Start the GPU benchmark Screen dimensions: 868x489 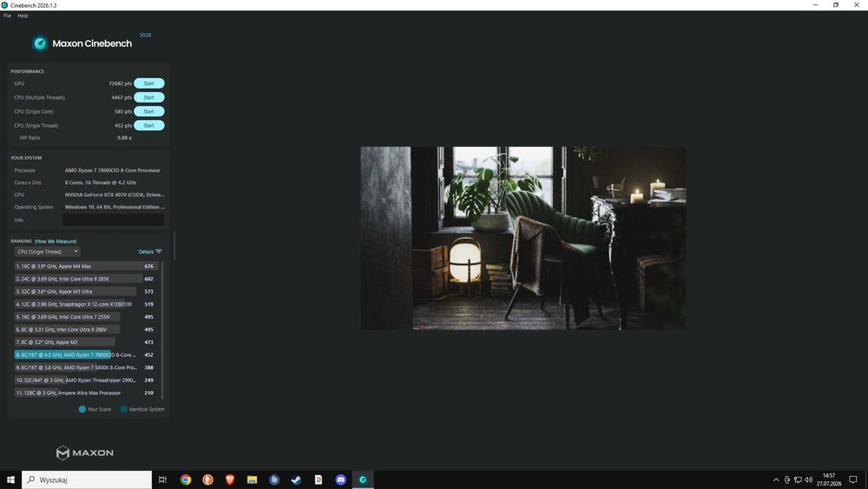tap(149, 83)
